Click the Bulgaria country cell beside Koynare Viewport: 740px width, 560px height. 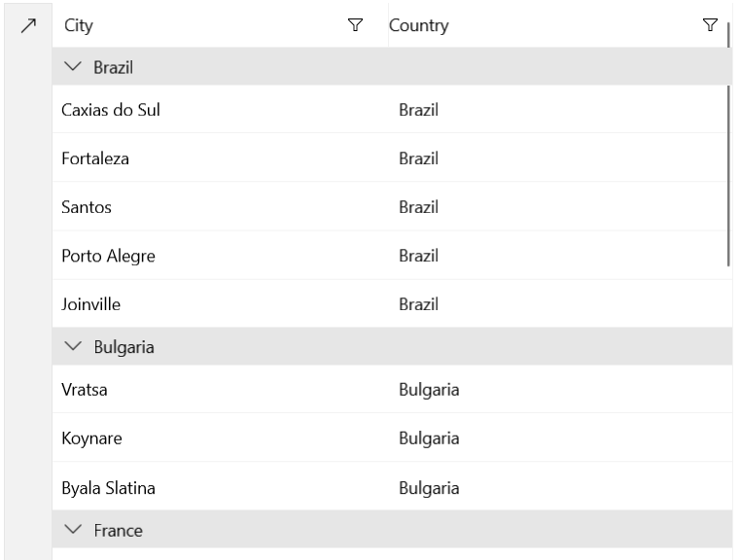429,438
